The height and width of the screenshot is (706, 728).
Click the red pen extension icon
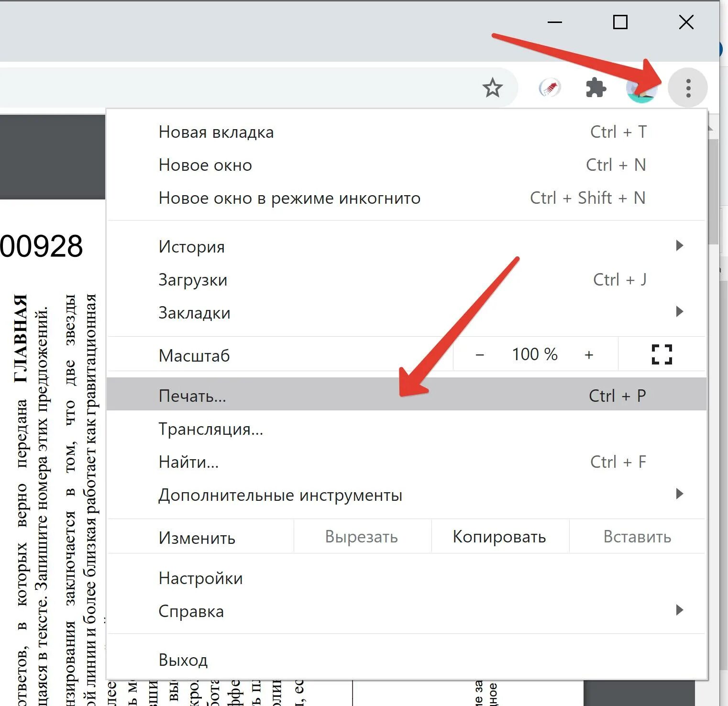point(550,88)
